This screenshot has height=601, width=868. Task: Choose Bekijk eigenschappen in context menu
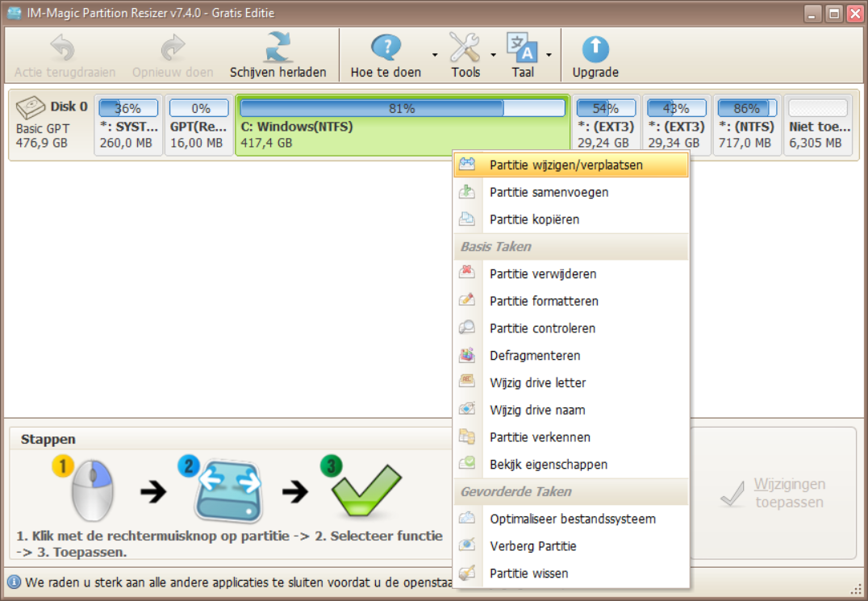coord(549,464)
